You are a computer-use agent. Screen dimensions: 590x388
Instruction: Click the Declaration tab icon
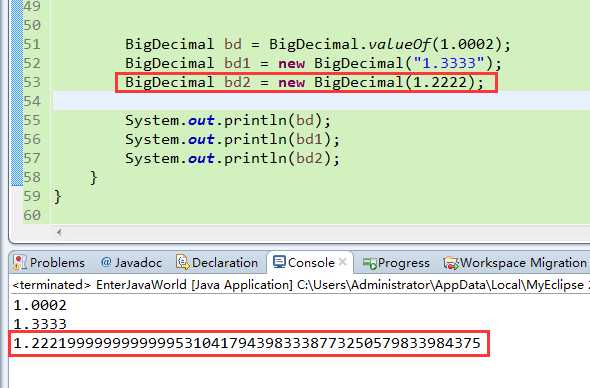(x=182, y=262)
